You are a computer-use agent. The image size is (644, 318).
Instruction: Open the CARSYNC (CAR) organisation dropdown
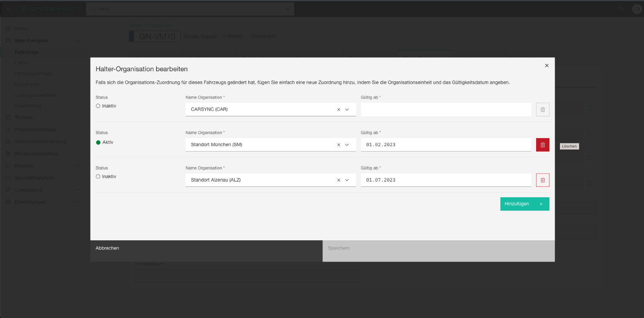coord(347,109)
